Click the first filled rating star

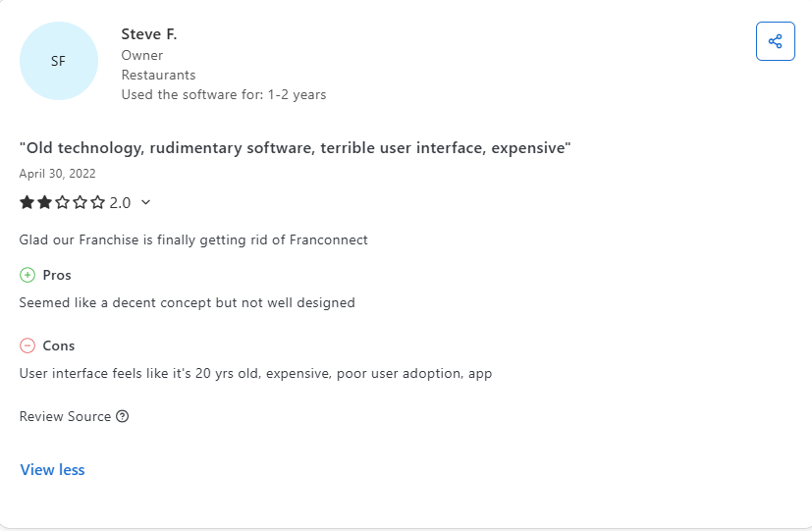pyautogui.click(x=27, y=202)
